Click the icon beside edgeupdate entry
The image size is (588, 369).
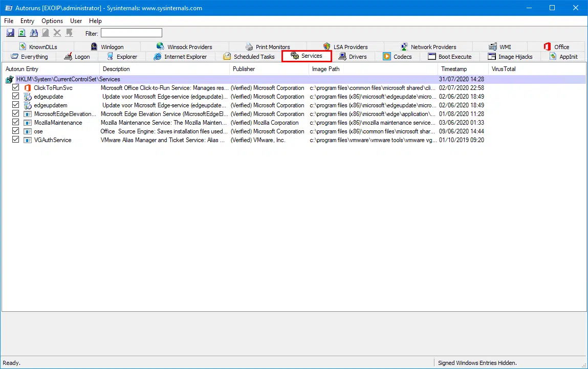(27, 97)
